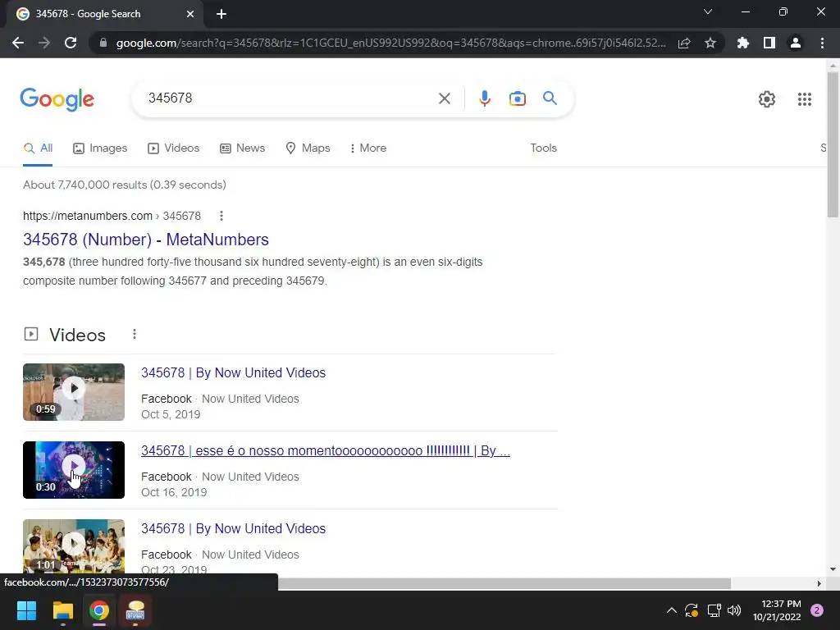Viewport: 840px width, 630px height.
Task: Toggle Chrome side panel
Action: pos(769,43)
